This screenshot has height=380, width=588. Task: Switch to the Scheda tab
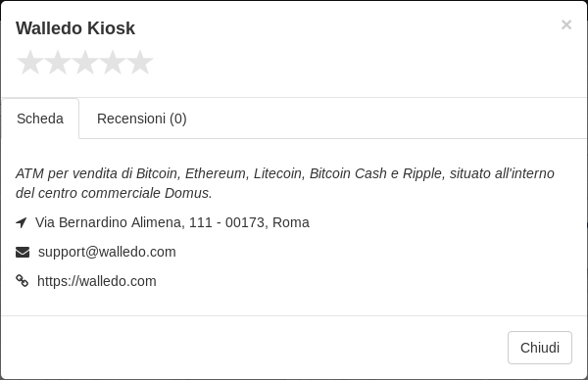pos(40,119)
